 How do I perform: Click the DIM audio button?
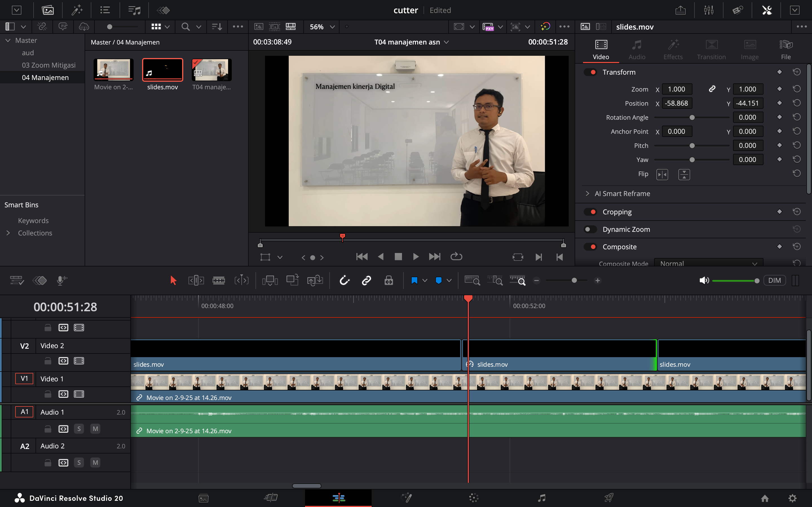click(775, 280)
